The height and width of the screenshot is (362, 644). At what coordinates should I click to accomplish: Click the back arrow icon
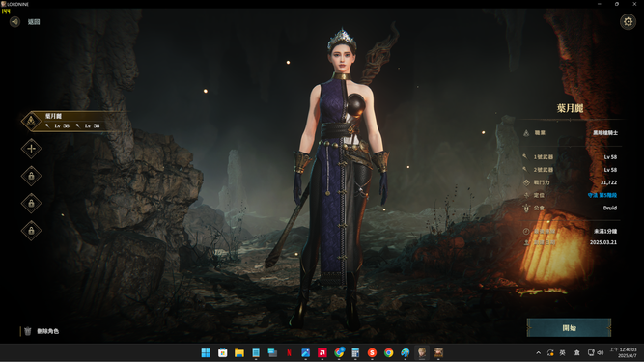(14, 22)
